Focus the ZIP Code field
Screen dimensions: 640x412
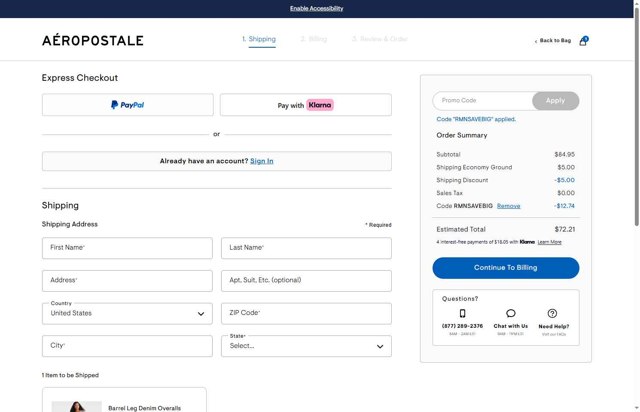(306, 314)
